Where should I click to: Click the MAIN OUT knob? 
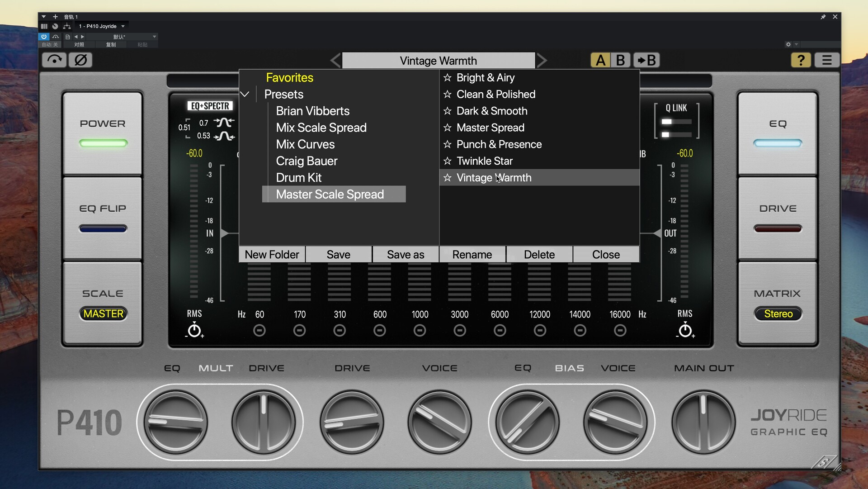(x=703, y=422)
